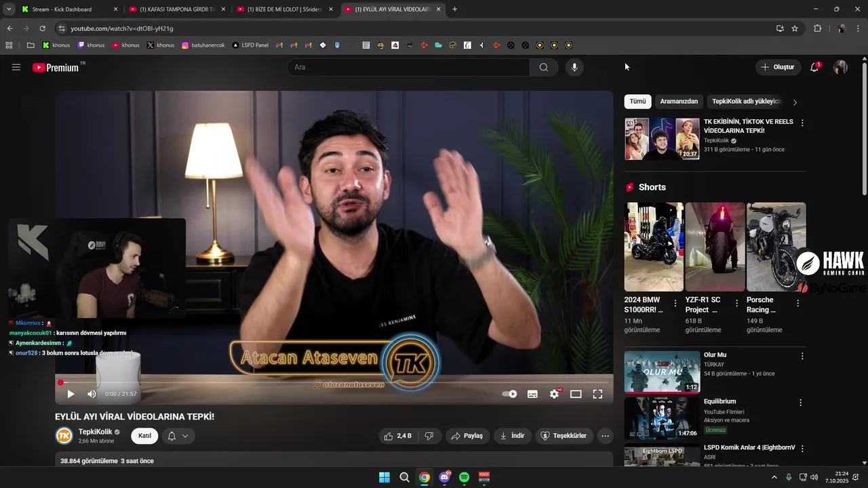Open the TepkiKolik channel name link
Screen dimensions: 868x488
coord(96,432)
